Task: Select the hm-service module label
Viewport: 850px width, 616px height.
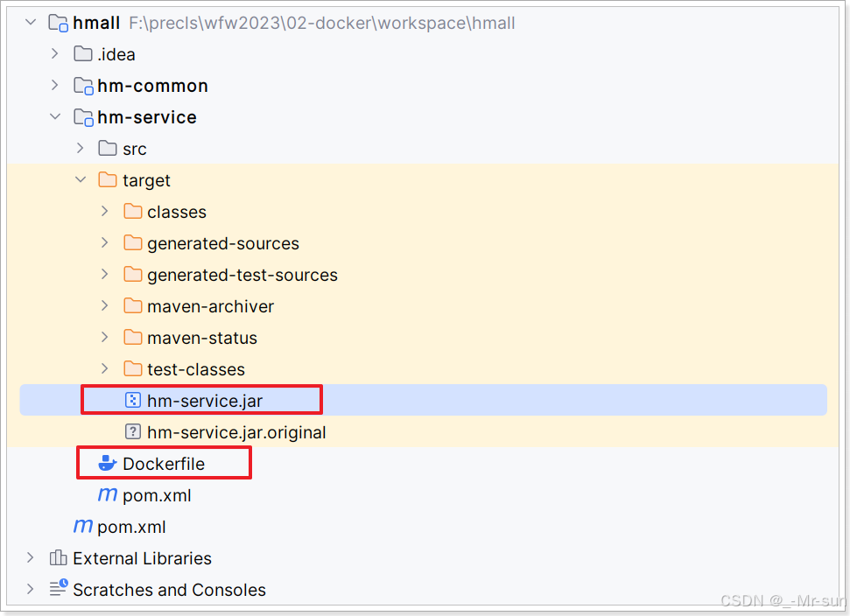Action: point(147,117)
